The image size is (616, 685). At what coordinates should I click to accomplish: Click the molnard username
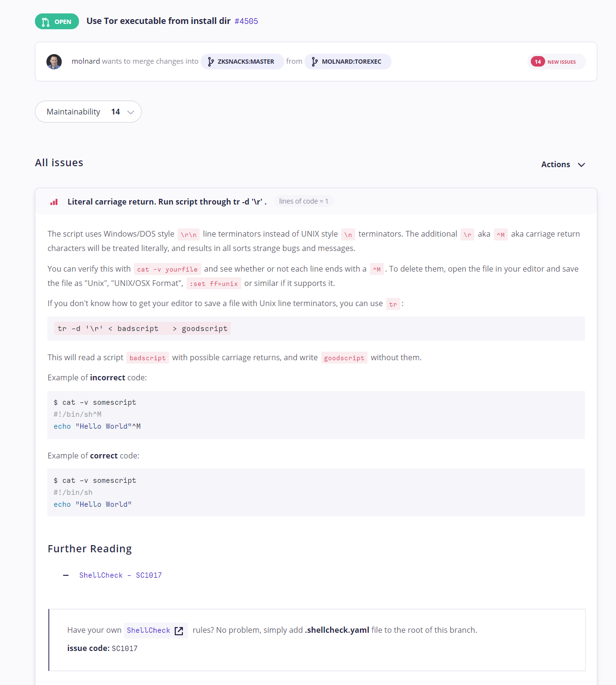[x=86, y=61]
